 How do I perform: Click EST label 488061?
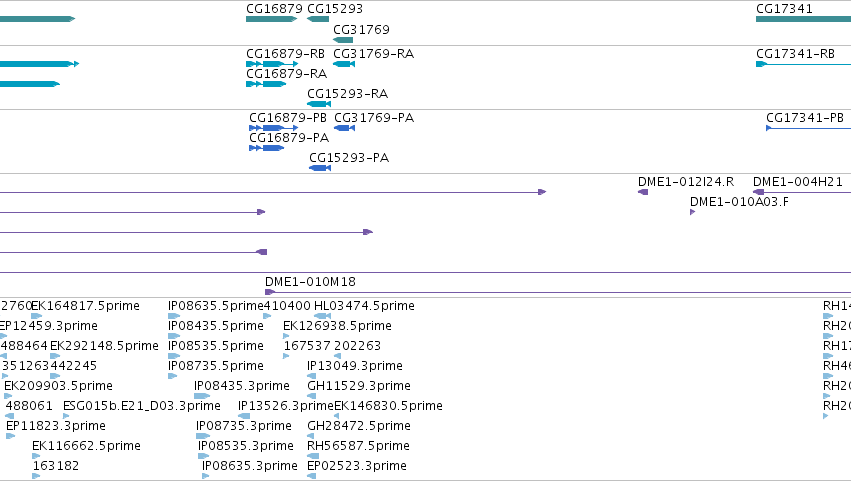tap(29, 406)
